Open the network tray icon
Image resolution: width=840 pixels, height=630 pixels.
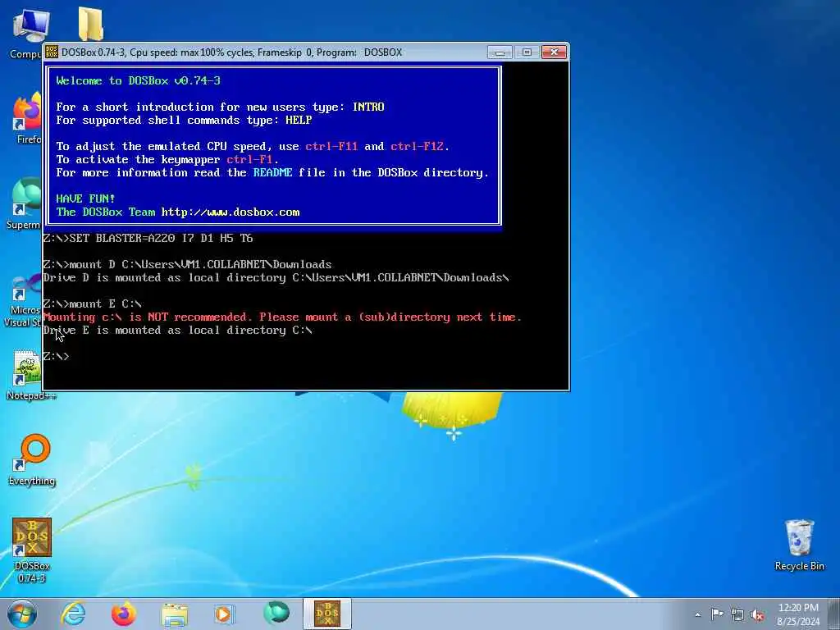tap(737, 615)
